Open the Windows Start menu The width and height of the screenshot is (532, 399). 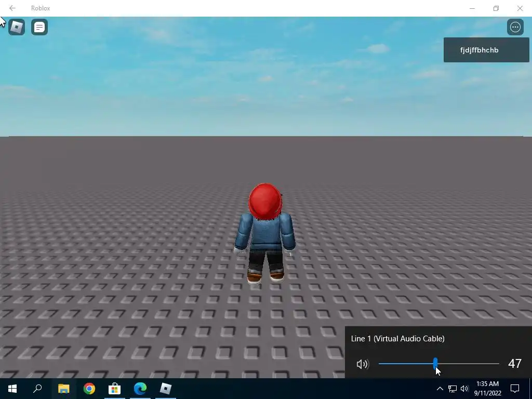[12, 389]
